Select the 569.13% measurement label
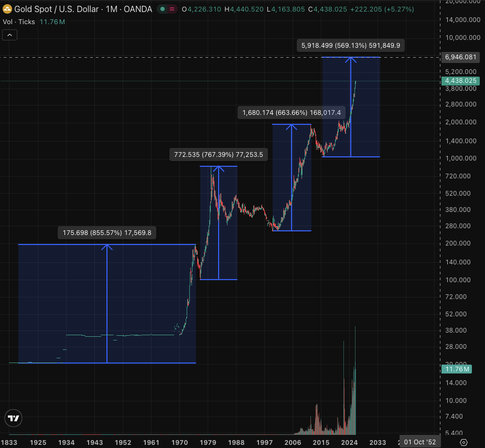 click(x=350, y=46)
